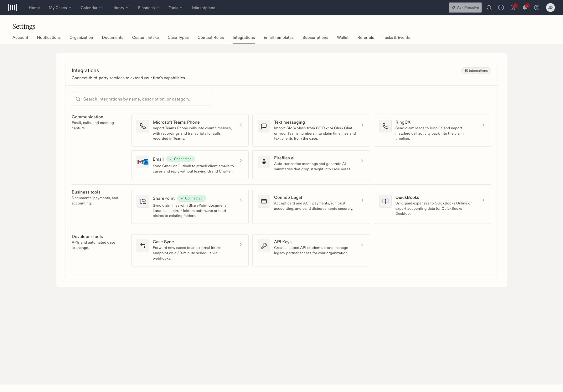Switch to the Email Templates tab

click(x=279, y=38)
